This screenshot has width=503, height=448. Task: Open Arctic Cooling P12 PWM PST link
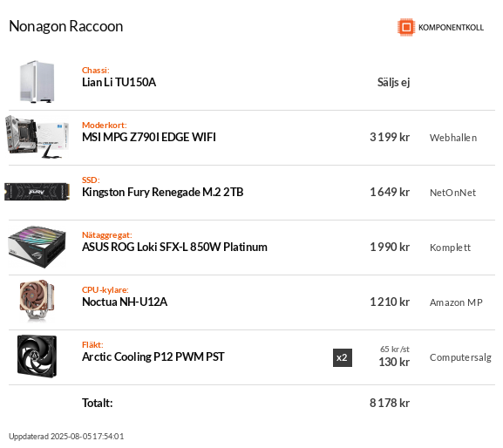click(x=153, y=356)
